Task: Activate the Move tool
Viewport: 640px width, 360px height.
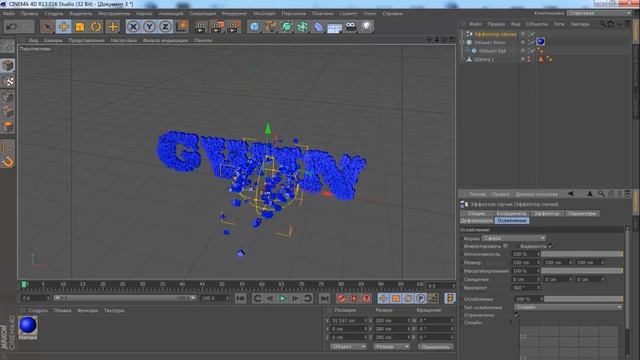Action: 63,27
